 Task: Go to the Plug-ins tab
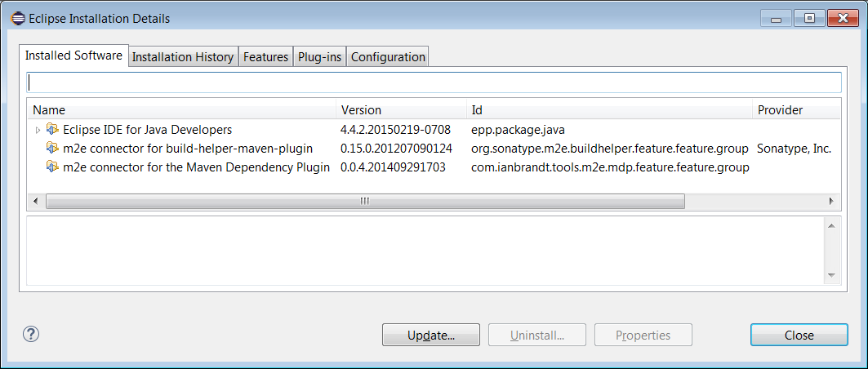coord(319,56)
